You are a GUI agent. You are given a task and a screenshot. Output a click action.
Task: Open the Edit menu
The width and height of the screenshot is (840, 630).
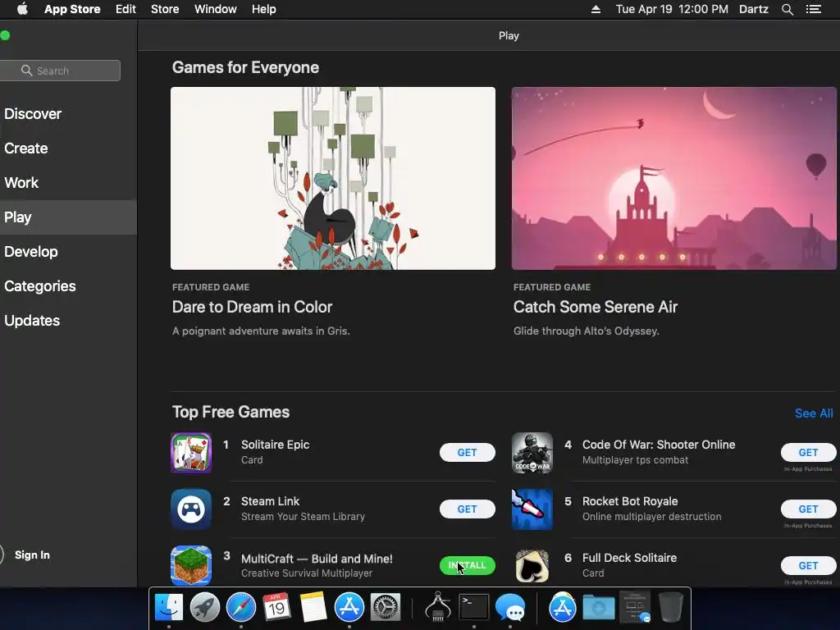coord(126,9)
